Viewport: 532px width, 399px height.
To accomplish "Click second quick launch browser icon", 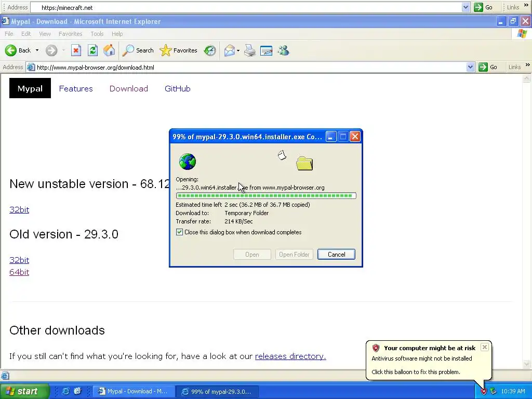I will [78, 391].
